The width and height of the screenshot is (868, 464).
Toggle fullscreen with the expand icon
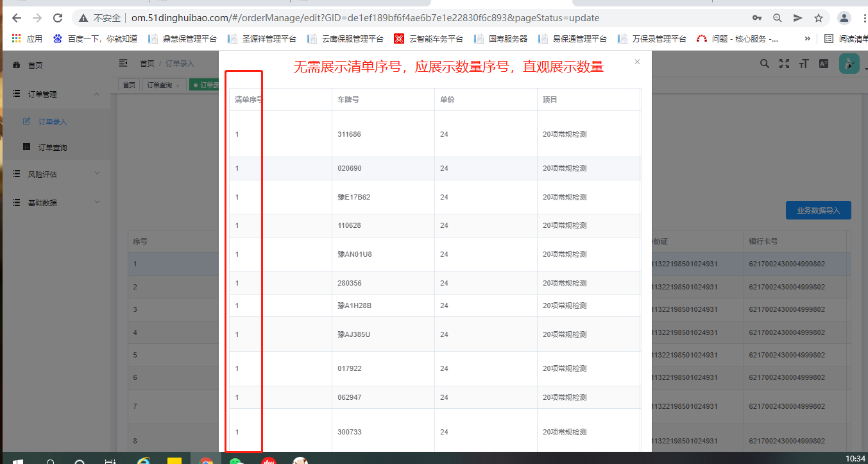point(784,64)
